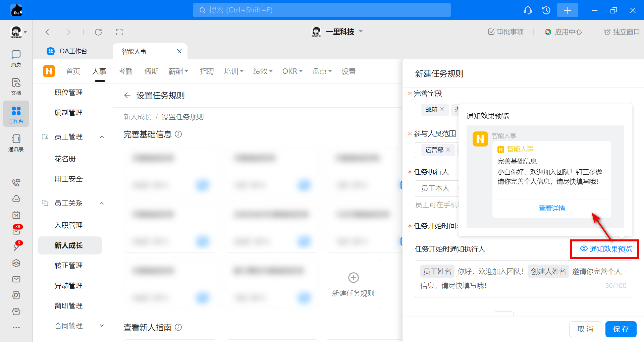Click the info icon beside 完善基础信息

click(178, 134)
